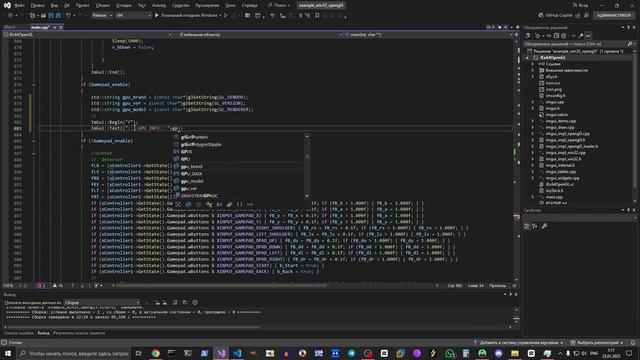Screen dimensions: 640x360
Task: Click the Solution Explorer search field
Action: pyautogui.click(x=576, y=44)
